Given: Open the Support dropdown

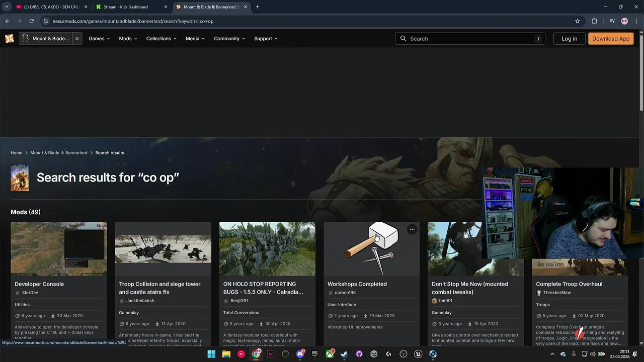Looking at the screenshot, I should 266,39.
